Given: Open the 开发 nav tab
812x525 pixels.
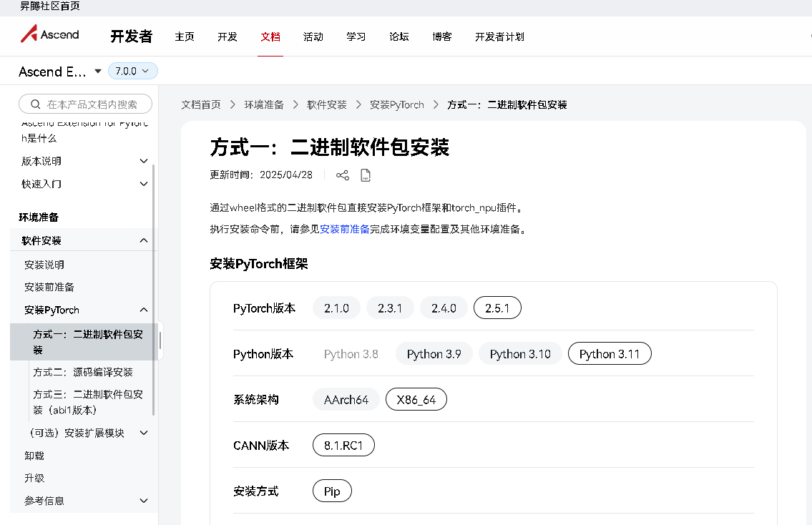Looking at the screenshot, I should tap(228, 36).
